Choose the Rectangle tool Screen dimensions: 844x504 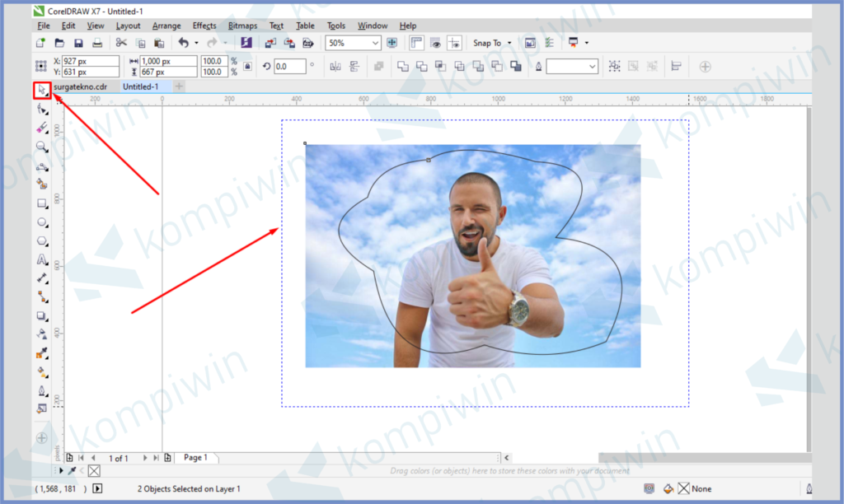(x=42, y=203)
